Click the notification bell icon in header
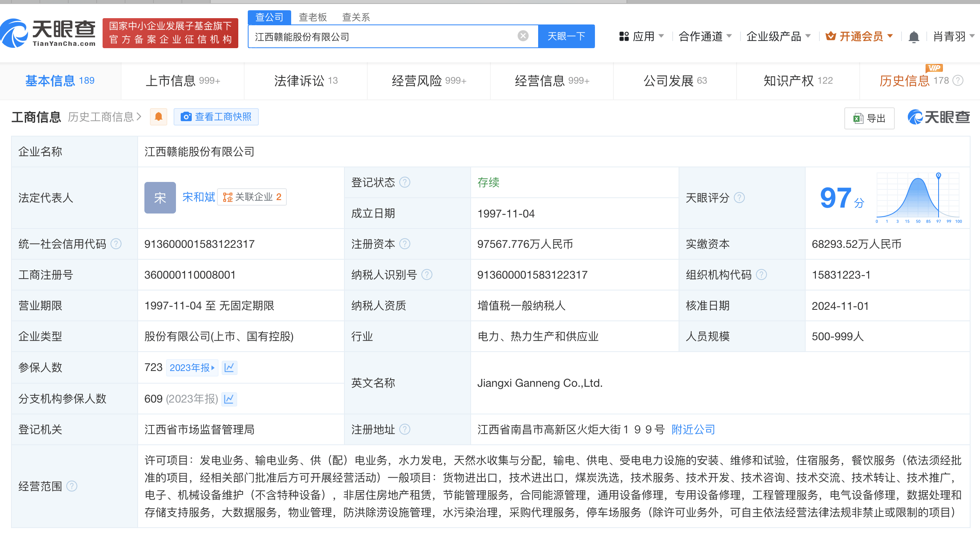Viewport: 980px width, 547px height. [914, 37]
